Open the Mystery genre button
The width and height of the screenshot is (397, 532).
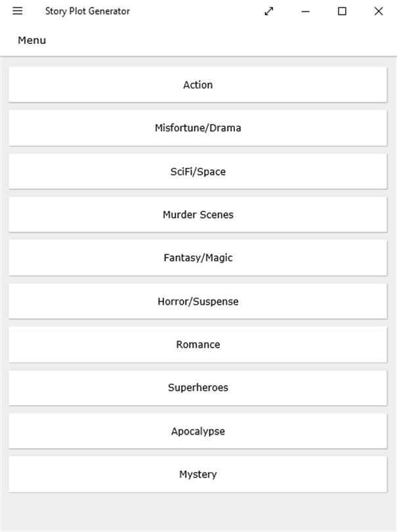pos(198,475)
